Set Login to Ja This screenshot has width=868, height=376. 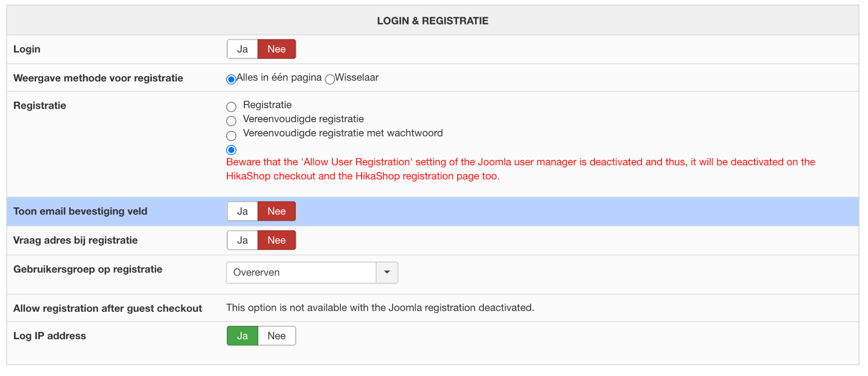pos(242,49)
